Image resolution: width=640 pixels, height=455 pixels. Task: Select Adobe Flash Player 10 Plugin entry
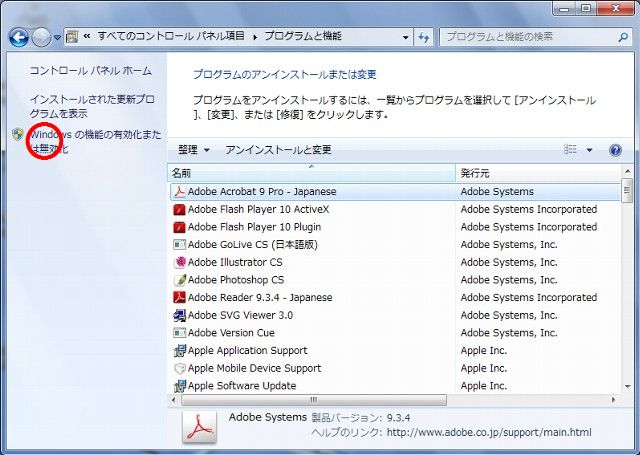point(254,227)
